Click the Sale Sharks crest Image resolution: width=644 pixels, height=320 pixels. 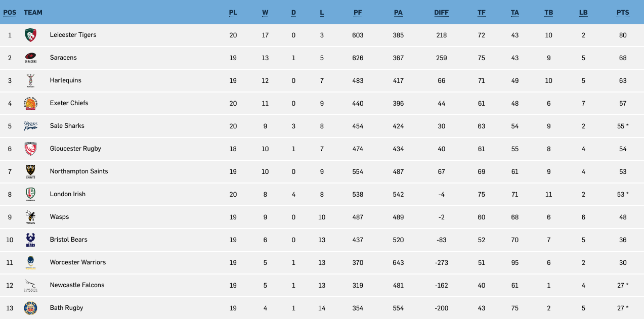(30, 126)
